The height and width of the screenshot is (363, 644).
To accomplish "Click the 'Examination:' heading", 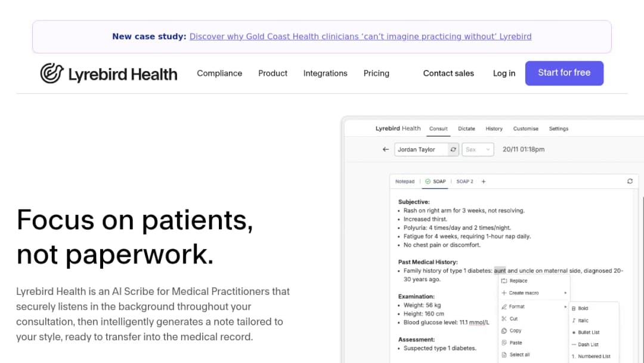I will [416, 296].
